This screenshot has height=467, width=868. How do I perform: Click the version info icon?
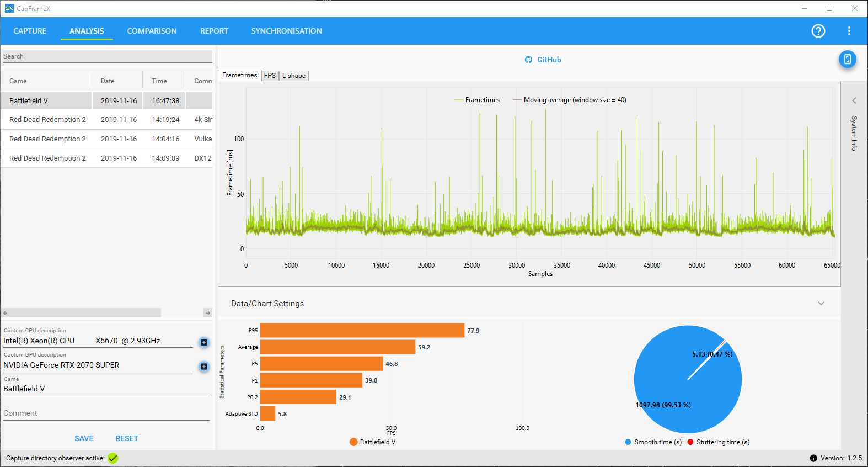[x=813, y=458]
